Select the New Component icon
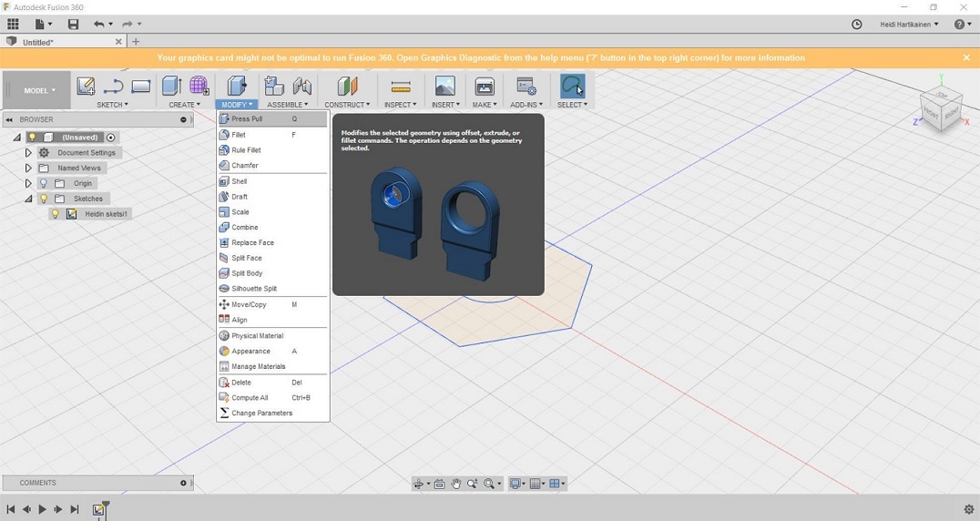This screenshot has height=521, width=980. coord(274,86)
